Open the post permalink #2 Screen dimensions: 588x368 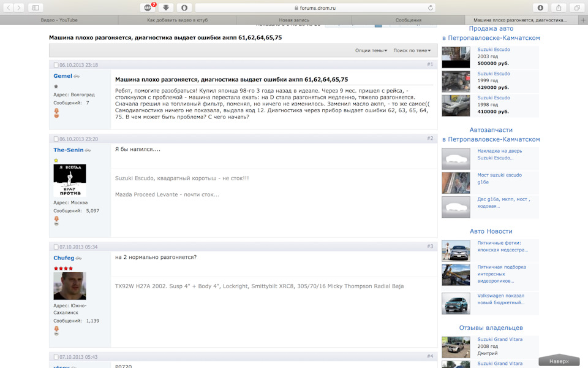click(x=430, y=139)
